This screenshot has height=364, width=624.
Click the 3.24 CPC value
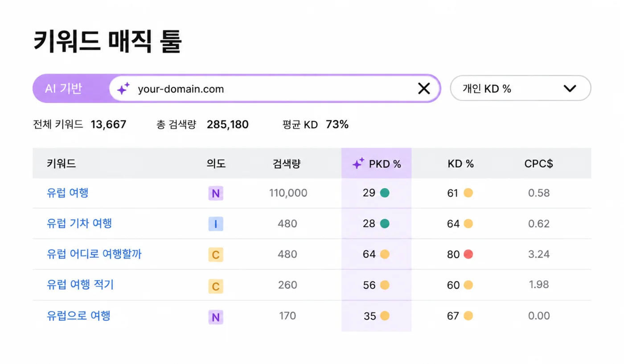pyautogui.click(x=539, y=254)
